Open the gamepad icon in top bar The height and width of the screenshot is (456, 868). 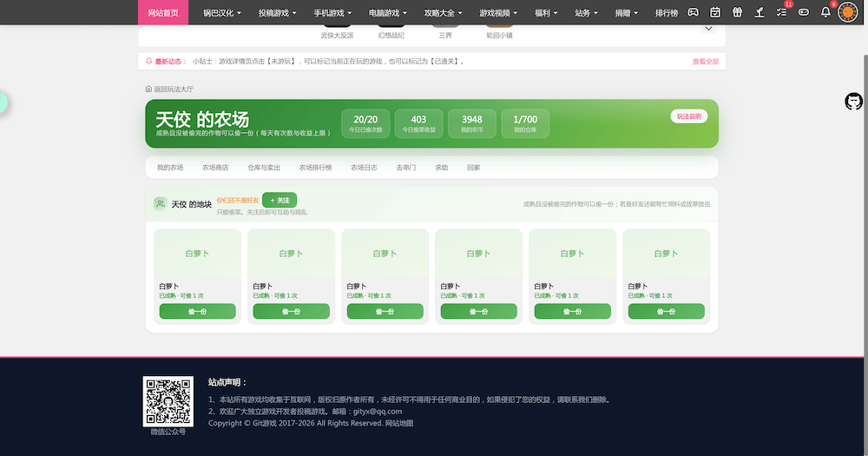[693, 12]
